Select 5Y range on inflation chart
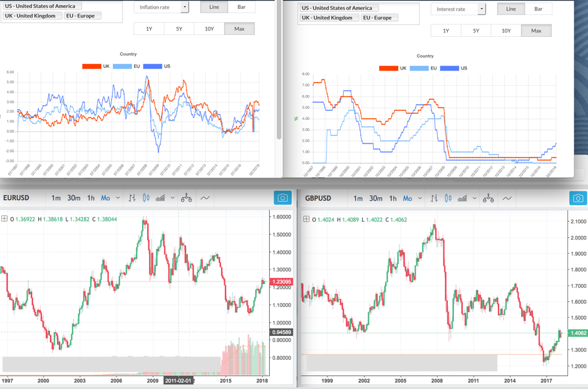This screenshot has width=588, height=389. pyautogui.click(x=179, y=29)
